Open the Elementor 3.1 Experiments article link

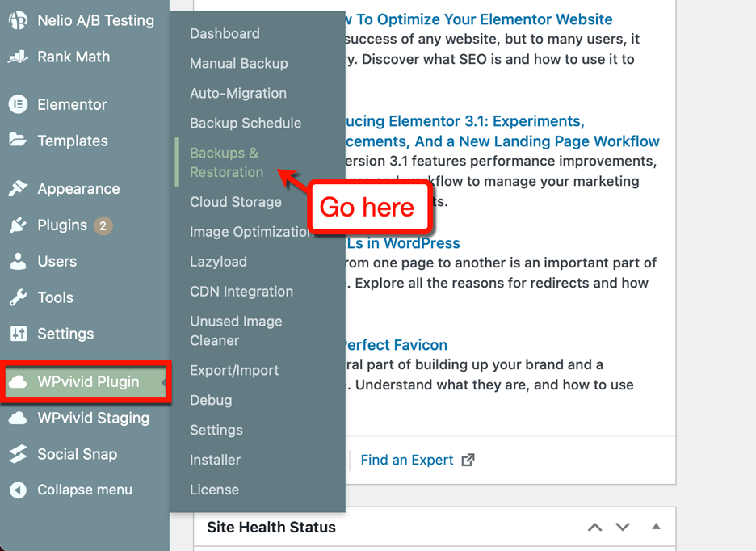pyautogui.click(x=502, y=131)
